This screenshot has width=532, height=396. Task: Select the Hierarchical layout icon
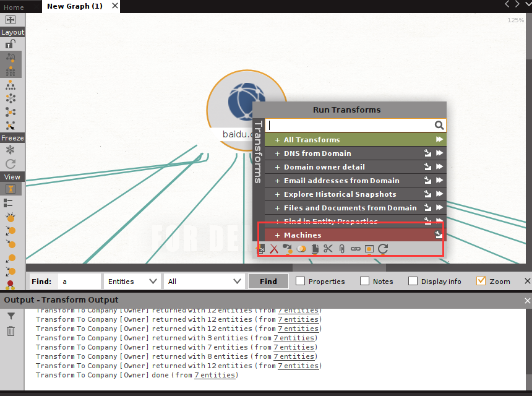pos(11,85)
